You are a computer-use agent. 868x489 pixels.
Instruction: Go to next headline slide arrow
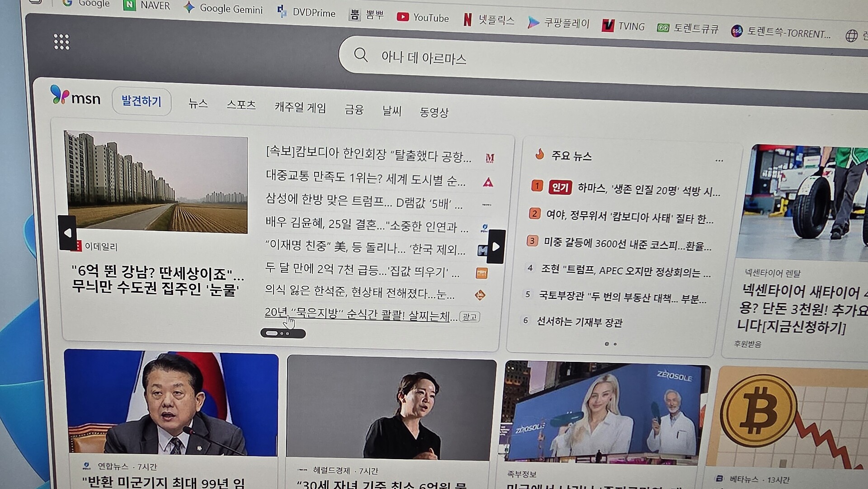(496, 247)
